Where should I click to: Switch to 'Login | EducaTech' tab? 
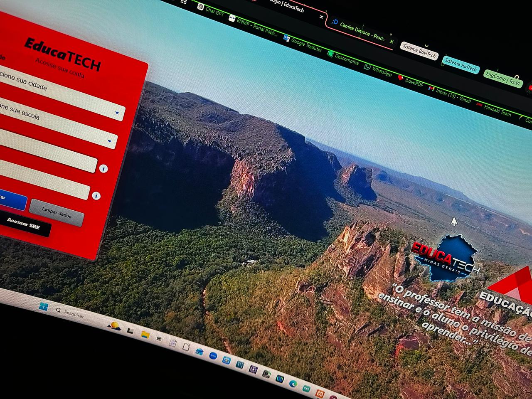(x=287, y=6)
